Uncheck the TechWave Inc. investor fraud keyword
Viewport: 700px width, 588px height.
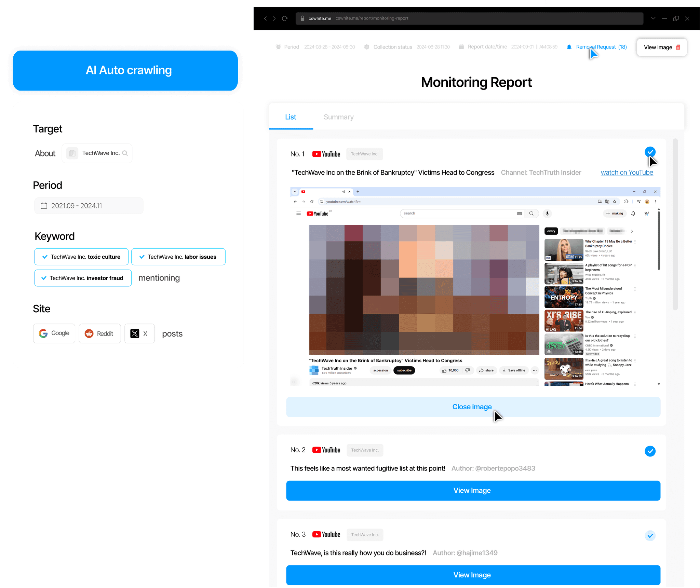pos(83,278)
